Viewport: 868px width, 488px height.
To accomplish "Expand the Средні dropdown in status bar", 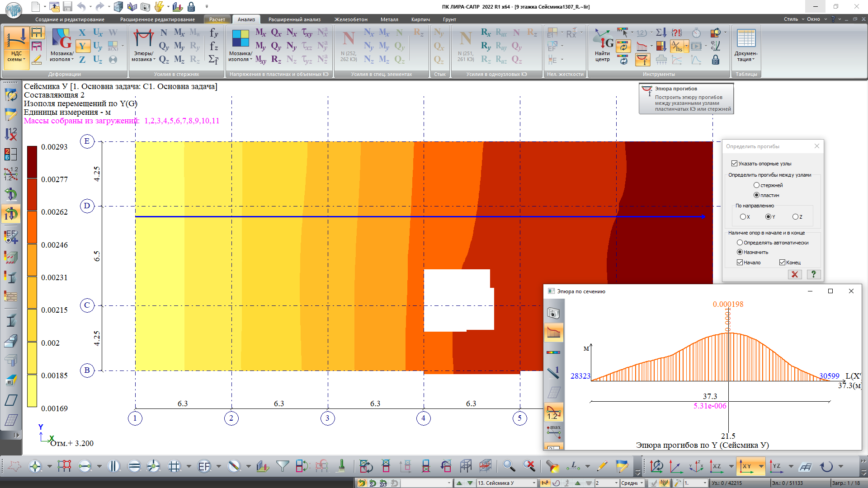I will 642,483.
